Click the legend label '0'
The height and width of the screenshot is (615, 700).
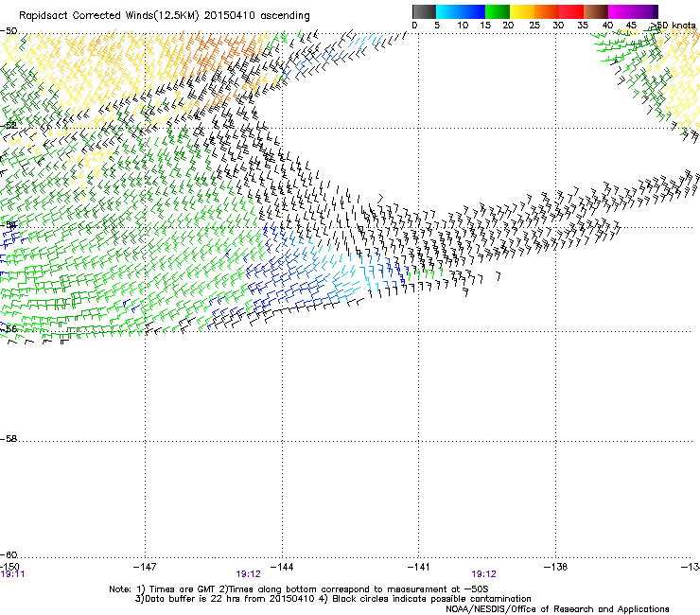click(x=414, y=26)
